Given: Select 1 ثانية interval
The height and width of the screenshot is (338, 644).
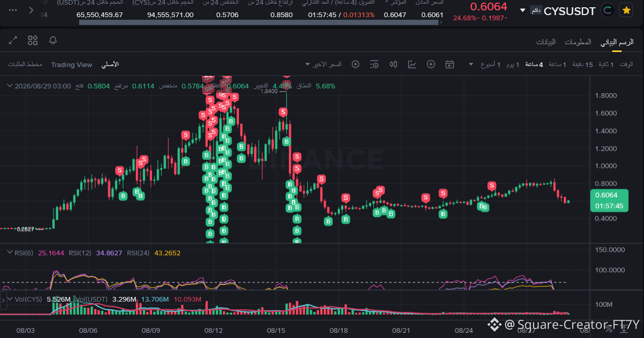Looking at the screenshot, I should pos(605,64).
